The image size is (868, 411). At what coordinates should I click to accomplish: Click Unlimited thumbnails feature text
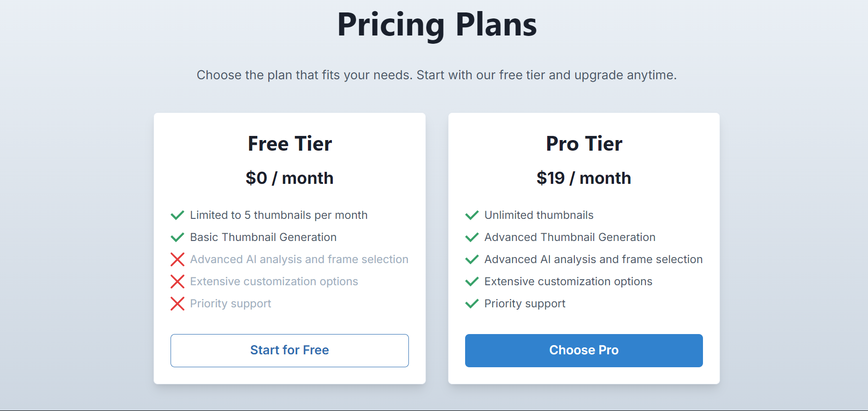point(539,215)
